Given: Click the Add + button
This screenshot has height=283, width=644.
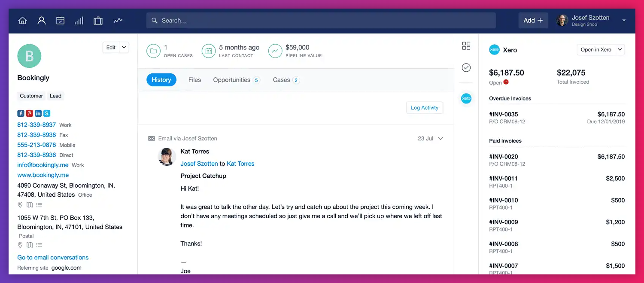Looking at the screenshot, I should (x=533, y=20).
